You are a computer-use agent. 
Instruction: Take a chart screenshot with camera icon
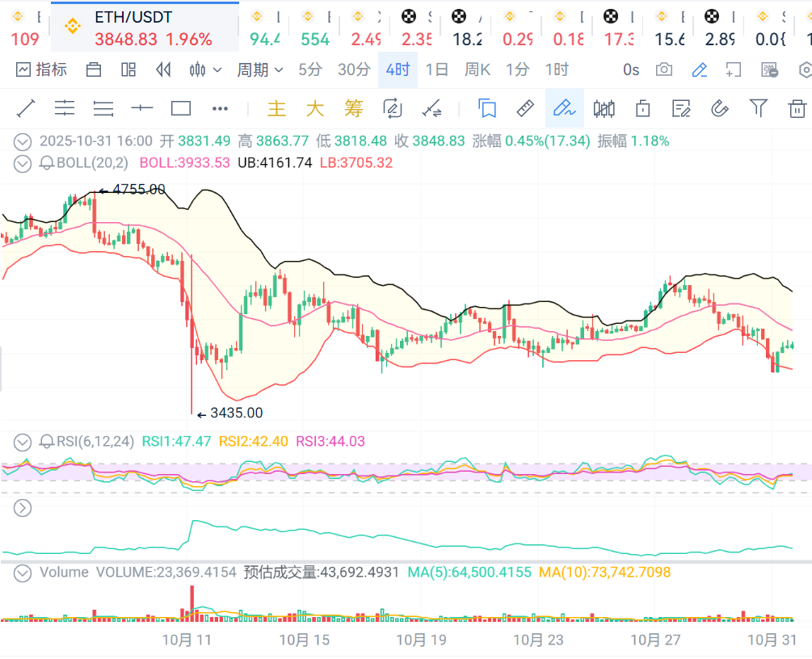pyautogui.click(x=663, y=70)
